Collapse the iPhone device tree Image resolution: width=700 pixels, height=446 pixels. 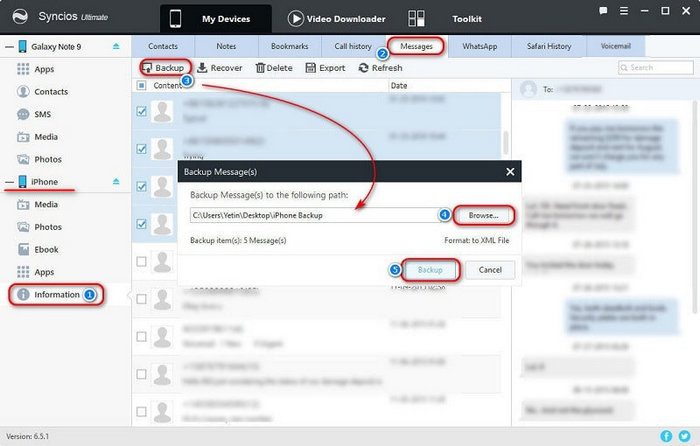9,182
